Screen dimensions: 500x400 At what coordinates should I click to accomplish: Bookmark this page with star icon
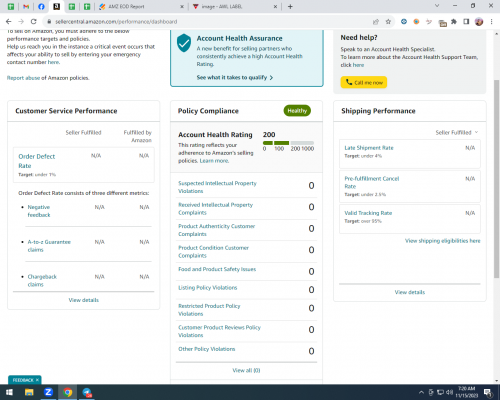(388, 22)
